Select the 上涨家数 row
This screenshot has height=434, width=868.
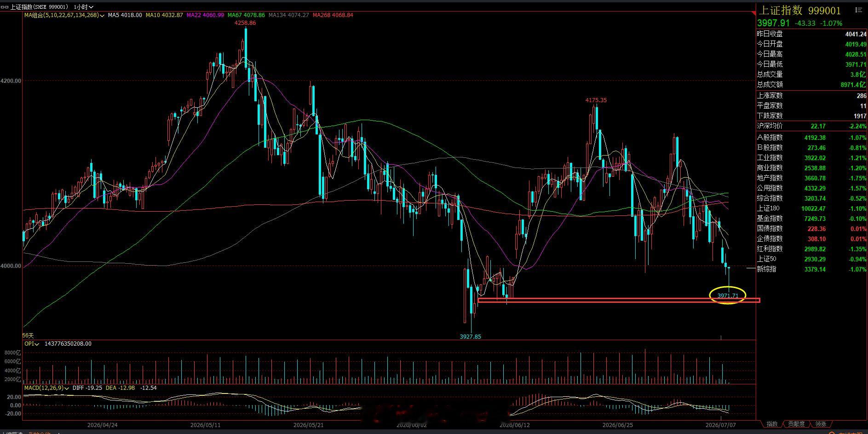click(812, 96)
